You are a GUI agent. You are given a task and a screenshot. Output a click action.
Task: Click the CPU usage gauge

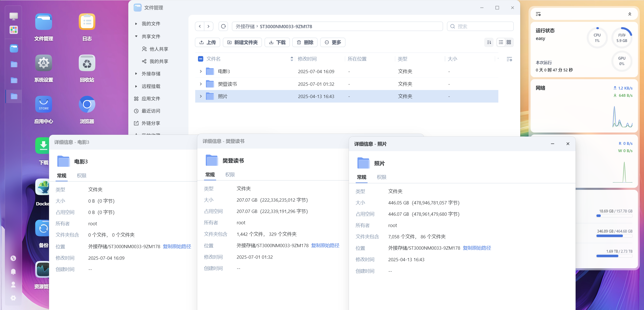coord(597,38)
